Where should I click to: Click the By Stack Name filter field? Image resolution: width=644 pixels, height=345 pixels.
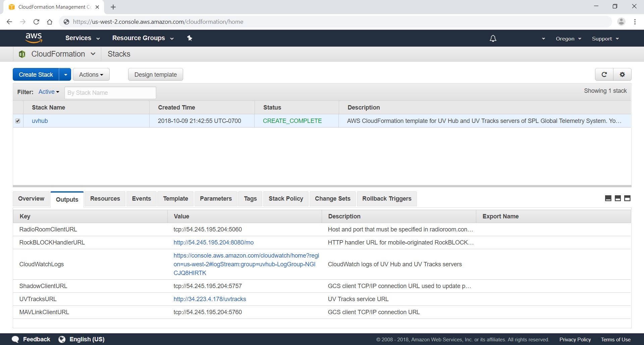click(110, 93)
